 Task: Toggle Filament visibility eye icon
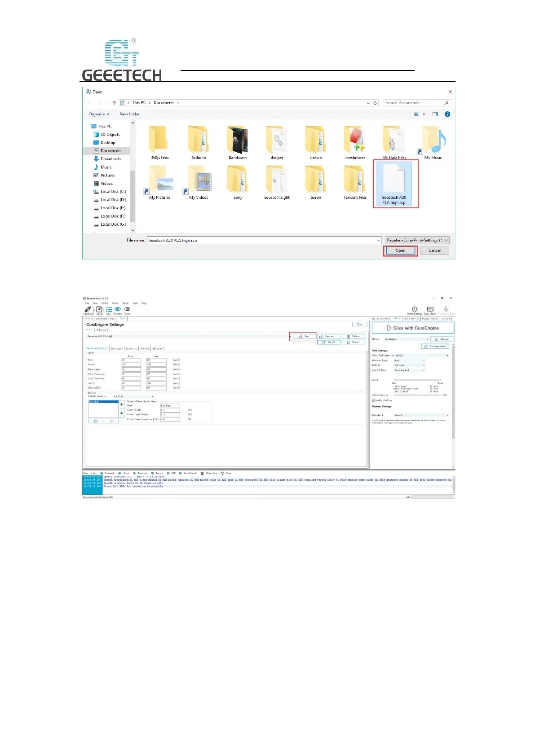pos(118,310)
